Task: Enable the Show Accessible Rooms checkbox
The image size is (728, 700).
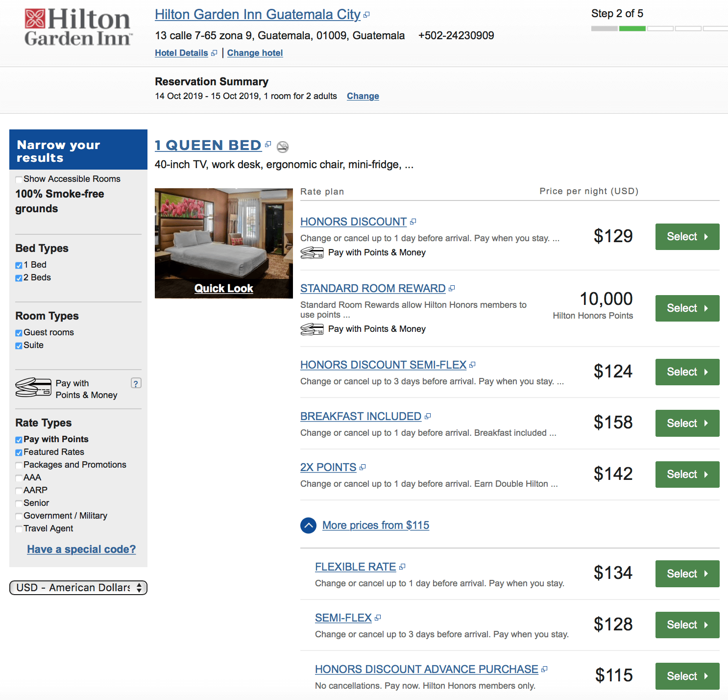Action: click(x=19, y=179)
